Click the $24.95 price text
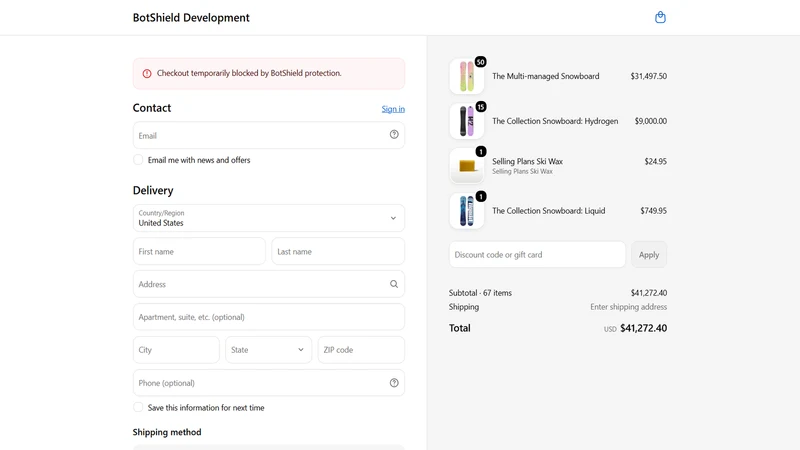The height and width of the screenshot is (450, 800). 656,161
